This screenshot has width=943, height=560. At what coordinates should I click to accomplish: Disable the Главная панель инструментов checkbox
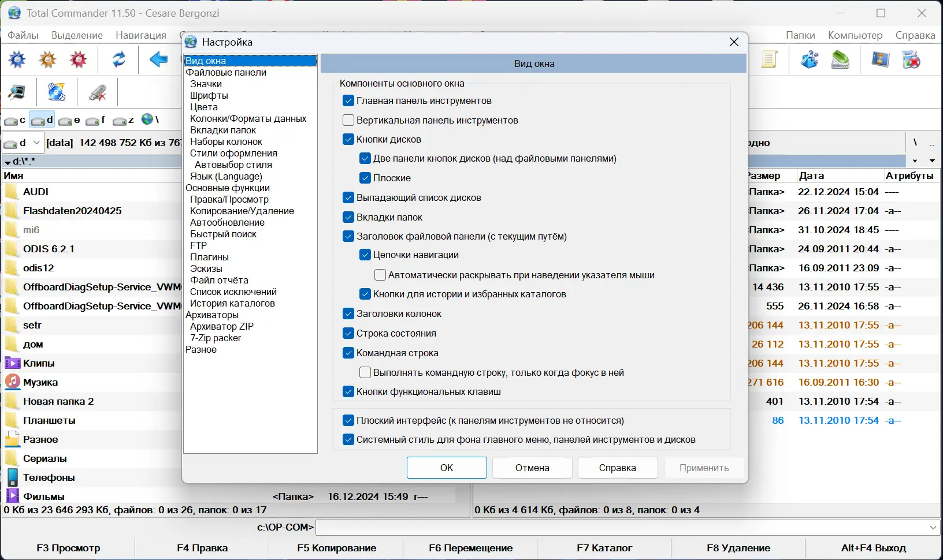pyautogui.click(x=348, y=100)
